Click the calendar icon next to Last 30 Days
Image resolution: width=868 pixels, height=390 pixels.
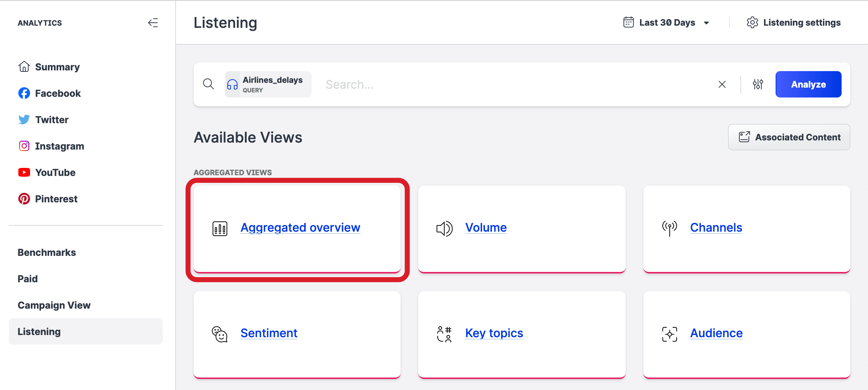point(628,22)
